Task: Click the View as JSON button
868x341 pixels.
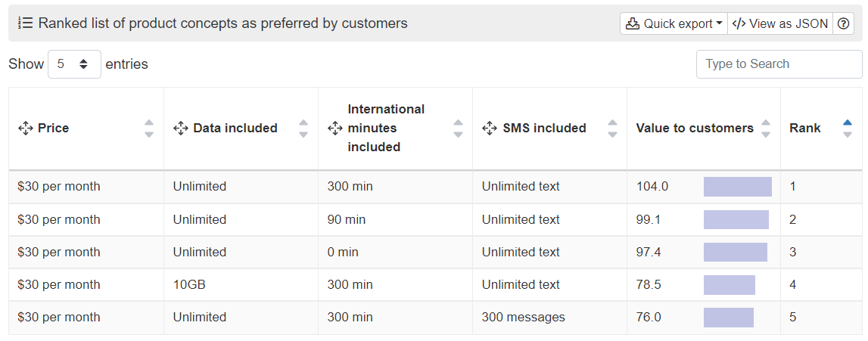Action: (x=780, y=23)
